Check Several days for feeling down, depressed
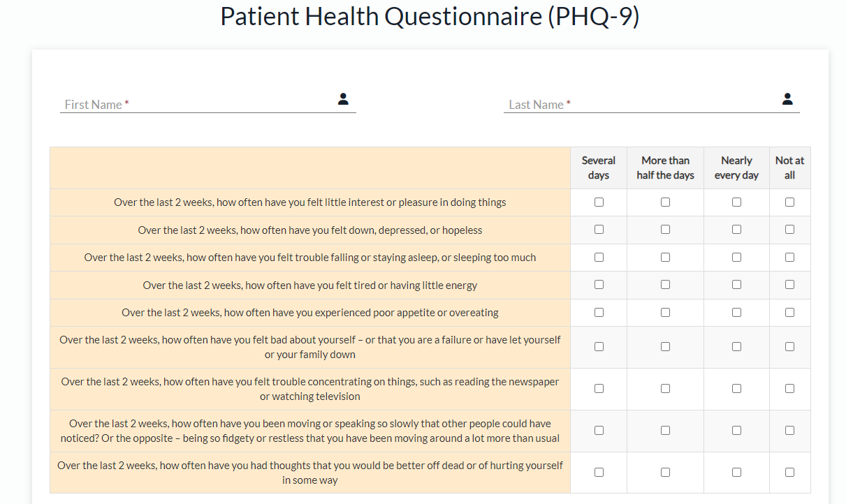 599,230
